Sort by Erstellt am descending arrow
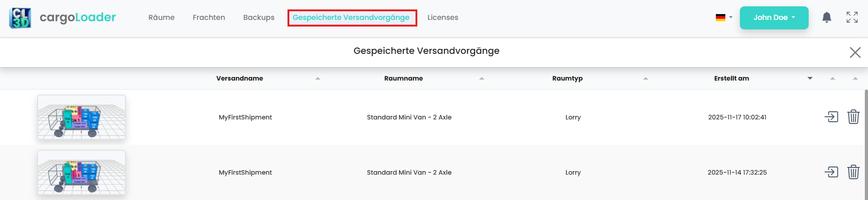This screenshot has width=868, height=200. 810,79
